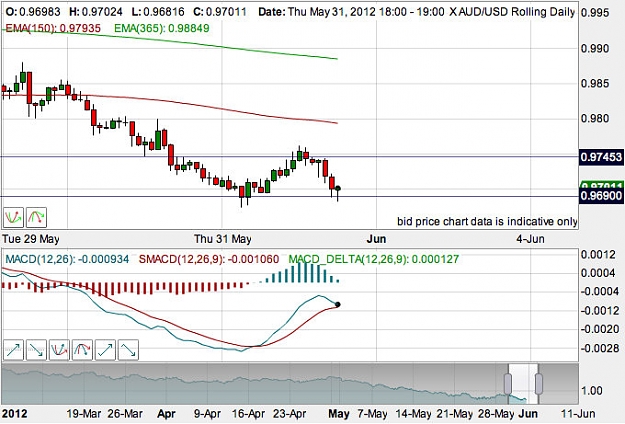The height and width of the screenshot is (424, 625).
Task: Choose the MACD bearish crossover peak icon
Action: coord(82,350)
